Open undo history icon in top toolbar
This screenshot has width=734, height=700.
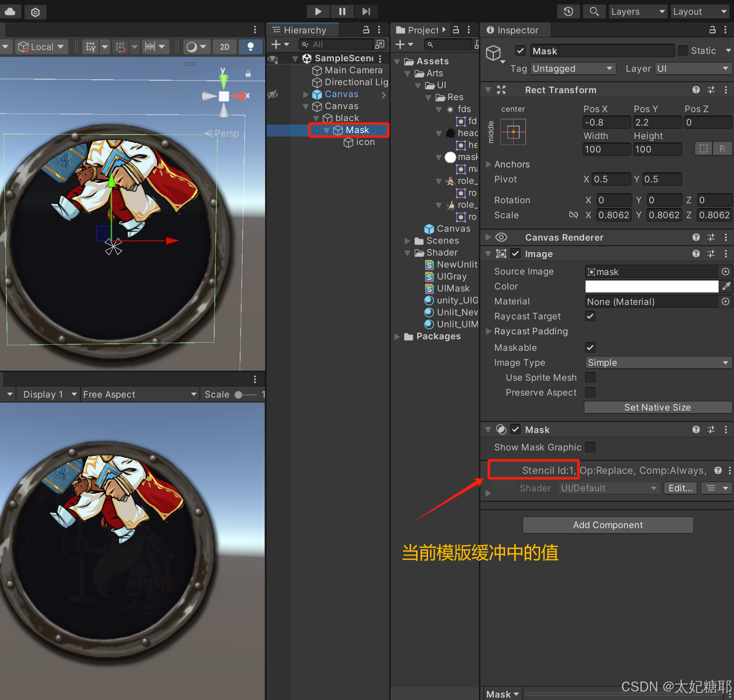coord(569,11)
